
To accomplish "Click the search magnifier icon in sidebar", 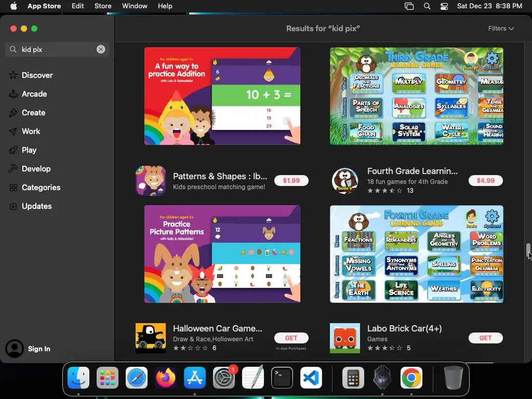I will 13,49.
